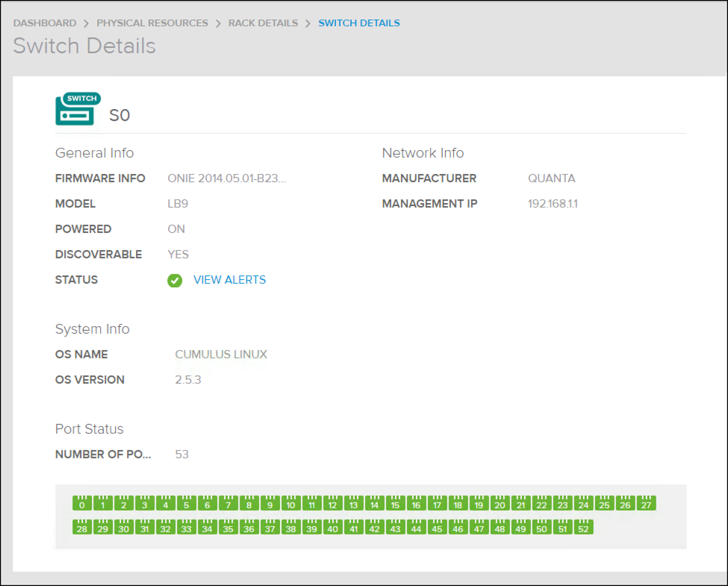Select port 28 starting the bottom row
Screen dimensions: 728x586
point(81,527)
